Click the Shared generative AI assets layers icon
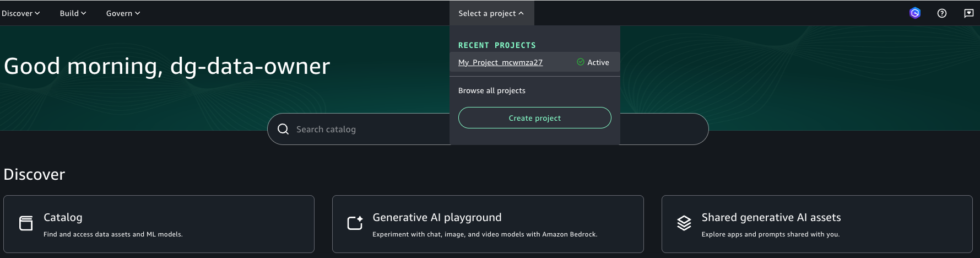Viewport: 980px width, 258px height. pyautogui.click(x=684, y=223)
